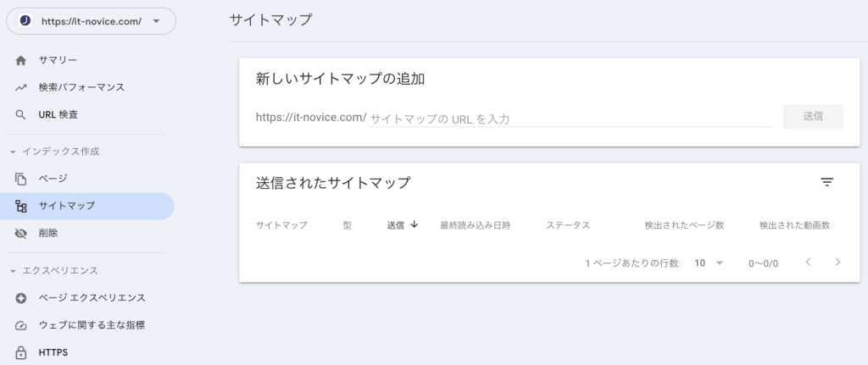The width and height of the screenshot is (868, 365).
Task: Focus the サイトマップの URL を入力 field
Action: click(x=570, y=119)
